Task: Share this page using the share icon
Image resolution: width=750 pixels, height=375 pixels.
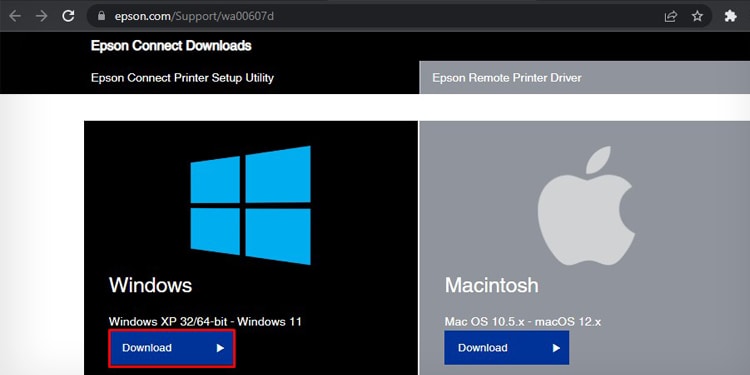Action: pos(671,16)
